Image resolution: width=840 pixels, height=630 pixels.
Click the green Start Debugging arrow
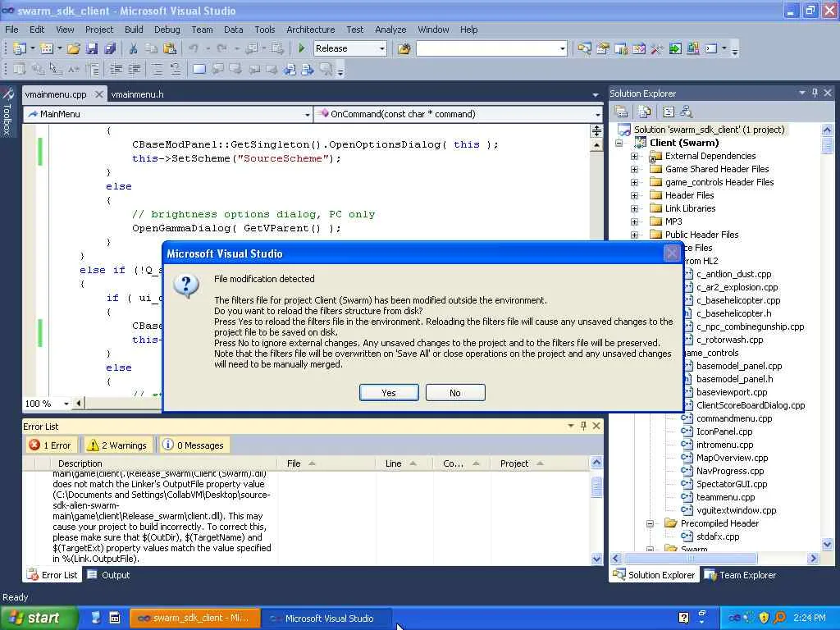[302, 48]
